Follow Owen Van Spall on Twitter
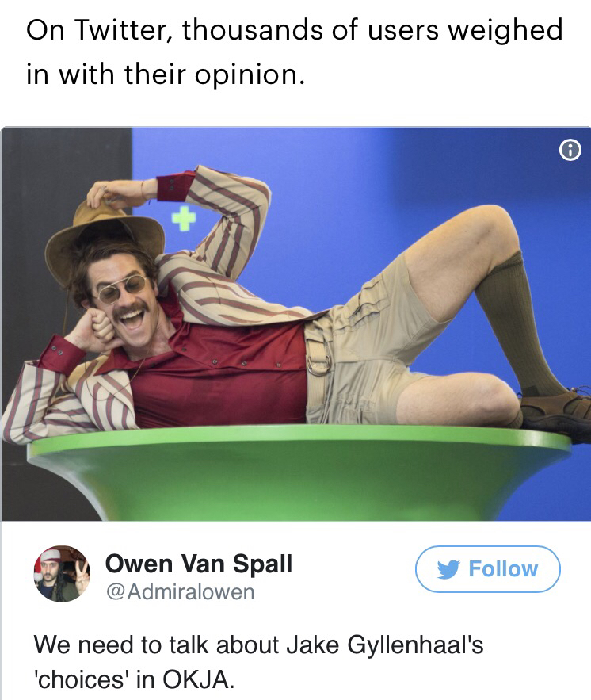591x700 pixels. pyautogui.click(x=487, y=569)
